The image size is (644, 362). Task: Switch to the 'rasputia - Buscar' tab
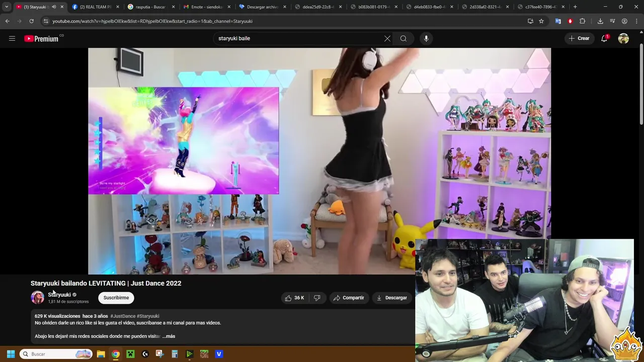pos(151,7)
